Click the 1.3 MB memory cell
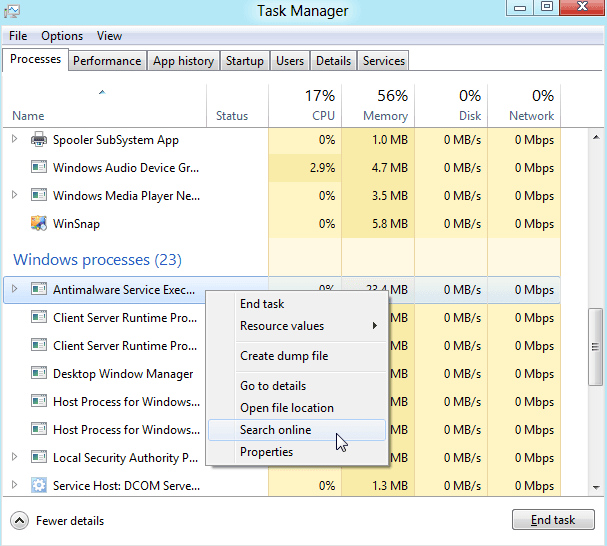This screenshot has height=546, width=607. click(378, 486)
